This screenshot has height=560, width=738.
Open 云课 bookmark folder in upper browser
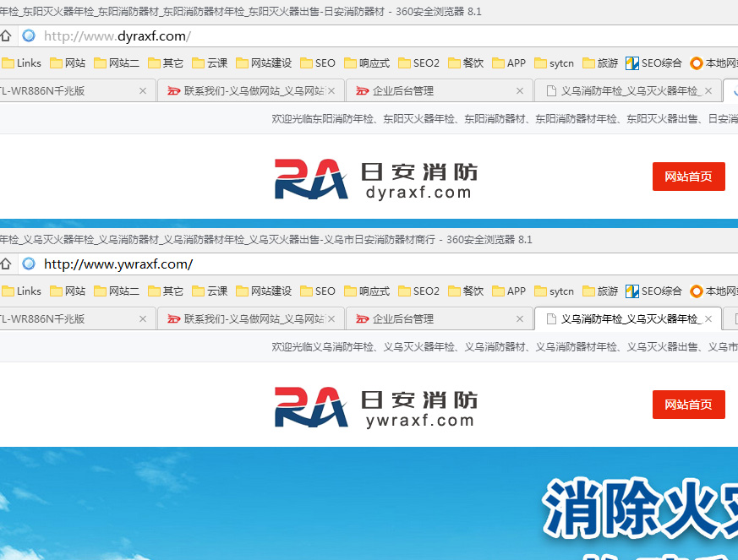point(210,63)
